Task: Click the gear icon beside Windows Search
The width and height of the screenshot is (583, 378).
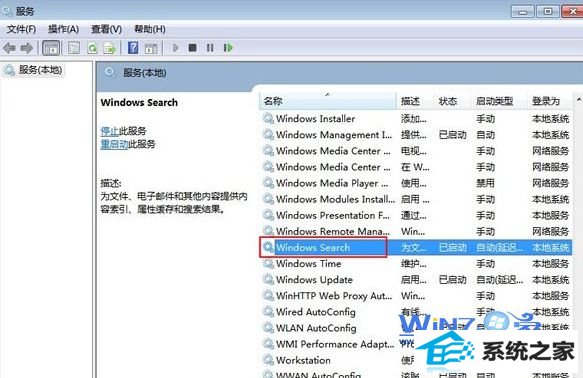Action: coord(268,247)
